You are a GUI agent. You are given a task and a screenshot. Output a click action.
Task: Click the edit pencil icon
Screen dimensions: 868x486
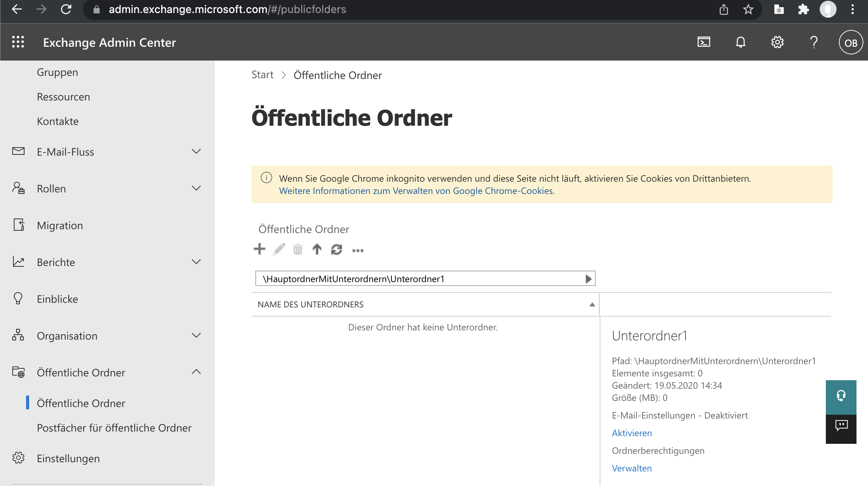279,249
